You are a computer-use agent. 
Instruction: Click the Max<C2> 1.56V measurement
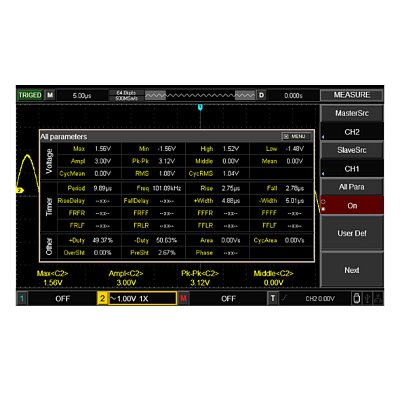(x=53, y=278)
